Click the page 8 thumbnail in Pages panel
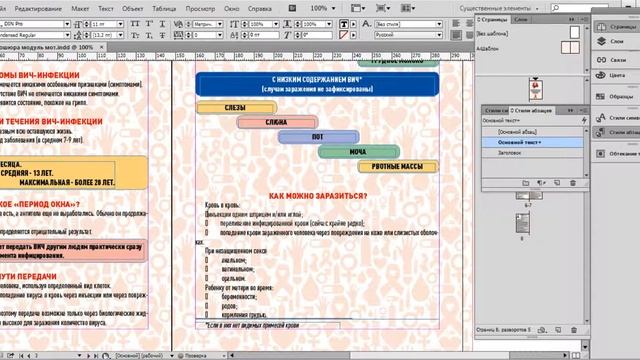The height and width of the screenshot is (360, 640). (x=522, y=223)
